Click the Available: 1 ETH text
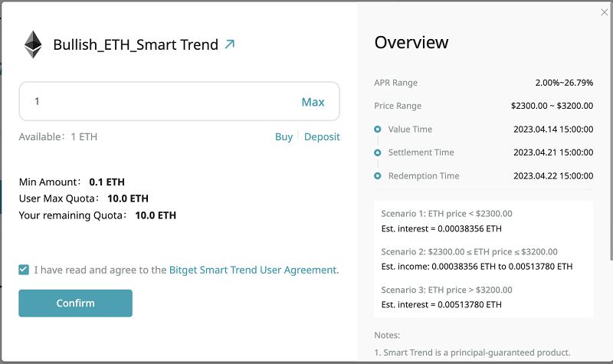The height and width of the screenshot is (364, 613). pyautogui.click(x=58, y=137)
